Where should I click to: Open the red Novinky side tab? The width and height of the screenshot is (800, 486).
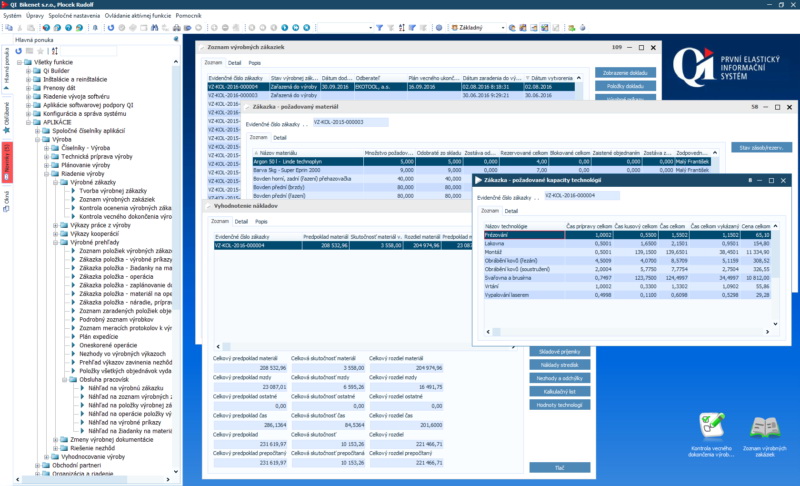(7, 162)
